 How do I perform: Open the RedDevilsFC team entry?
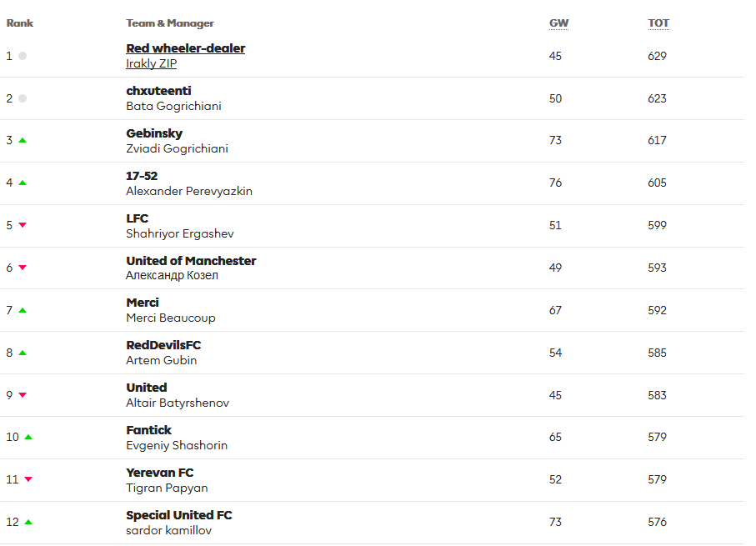(x=163, y=345)
